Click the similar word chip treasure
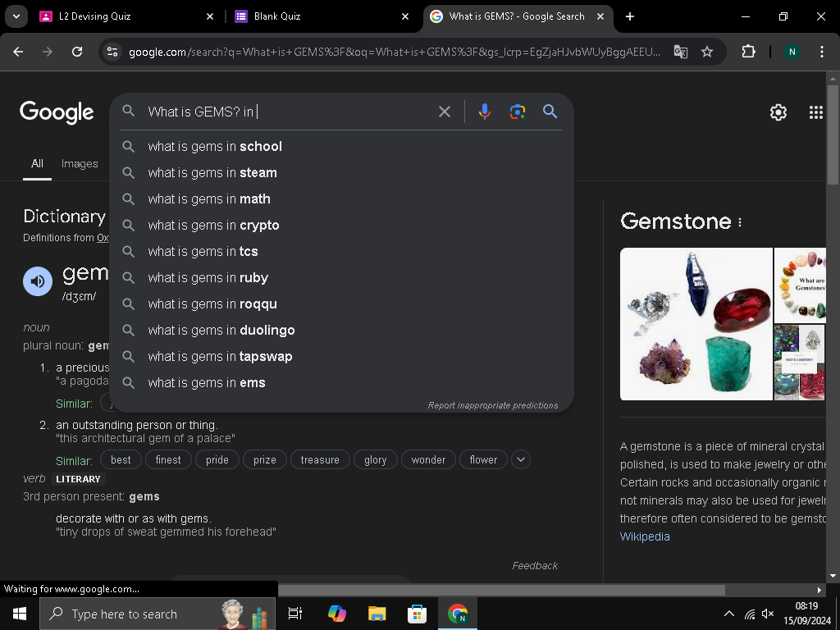840x630 pixels. tap(320, 459)
